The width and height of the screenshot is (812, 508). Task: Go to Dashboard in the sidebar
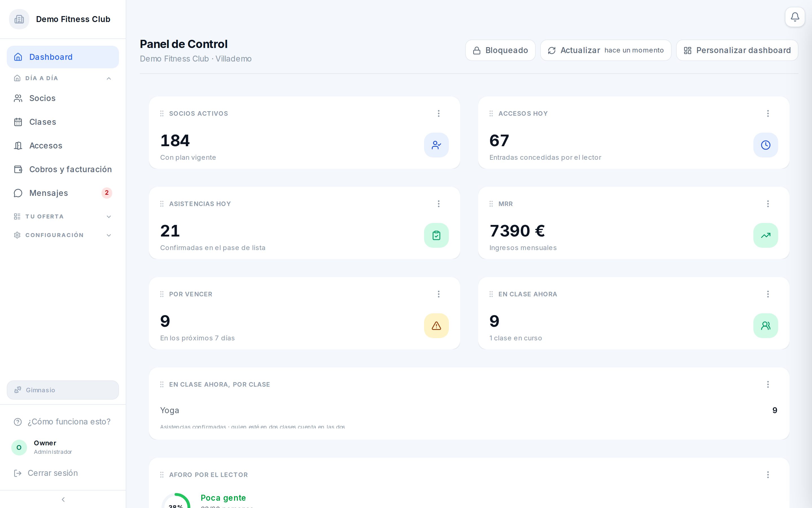63,57
